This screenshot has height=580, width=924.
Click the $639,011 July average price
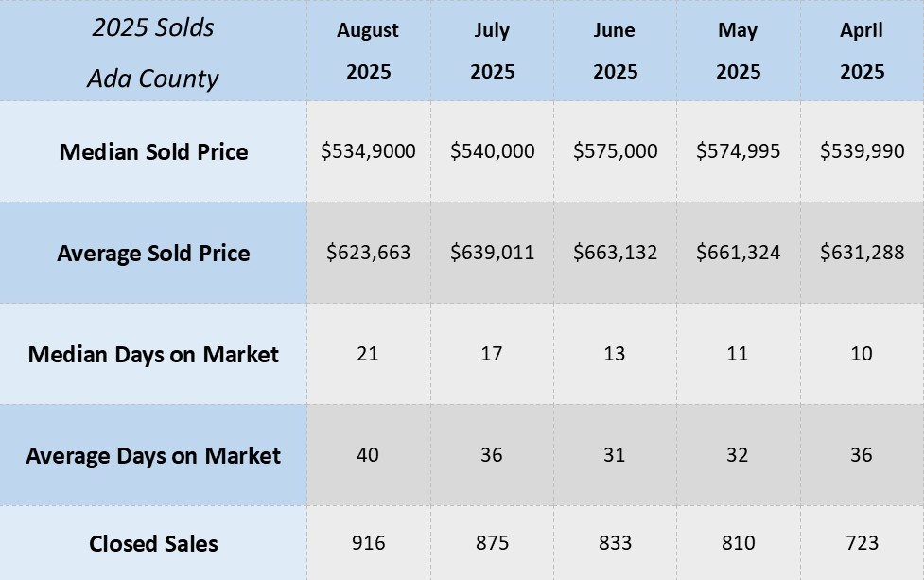point(492,253)
